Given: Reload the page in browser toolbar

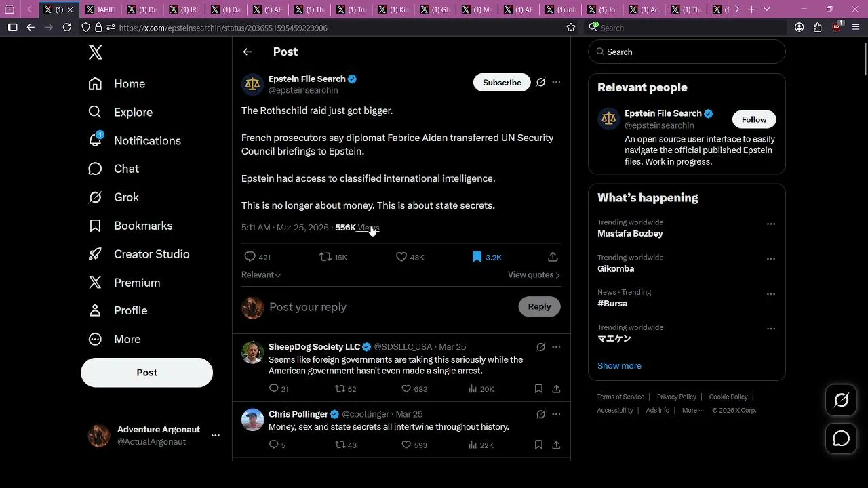Looking at the screenshot, I should [66, 27].
